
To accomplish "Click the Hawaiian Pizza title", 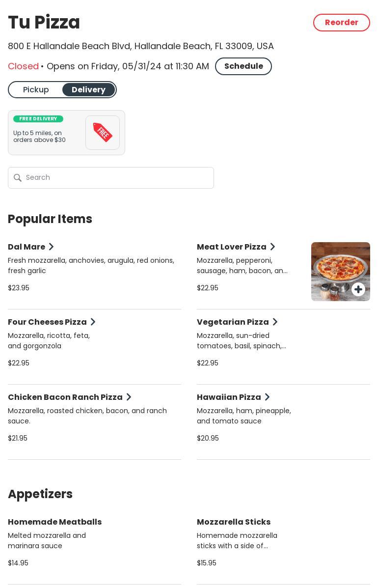I will pyautogui.click(x=229, y=397).
